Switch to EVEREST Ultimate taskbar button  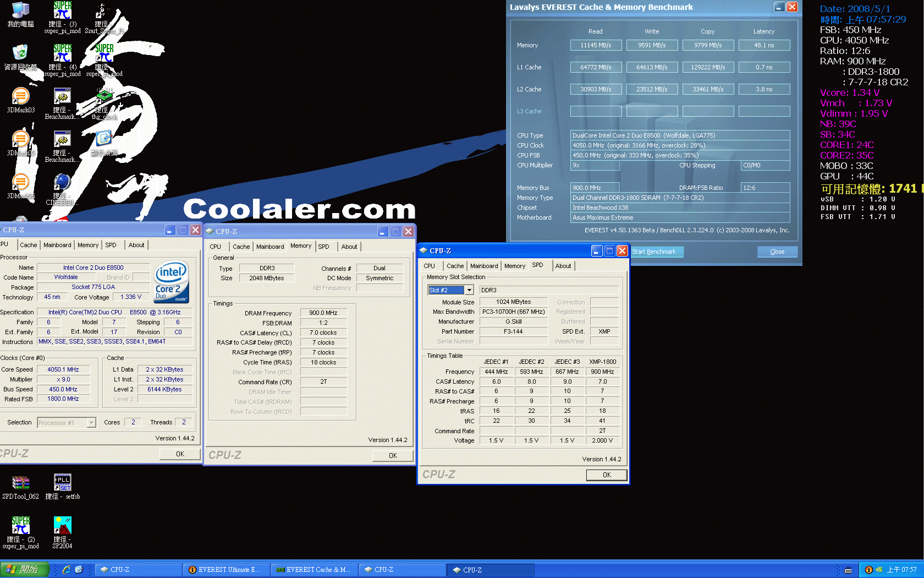[x=226, y=570]
